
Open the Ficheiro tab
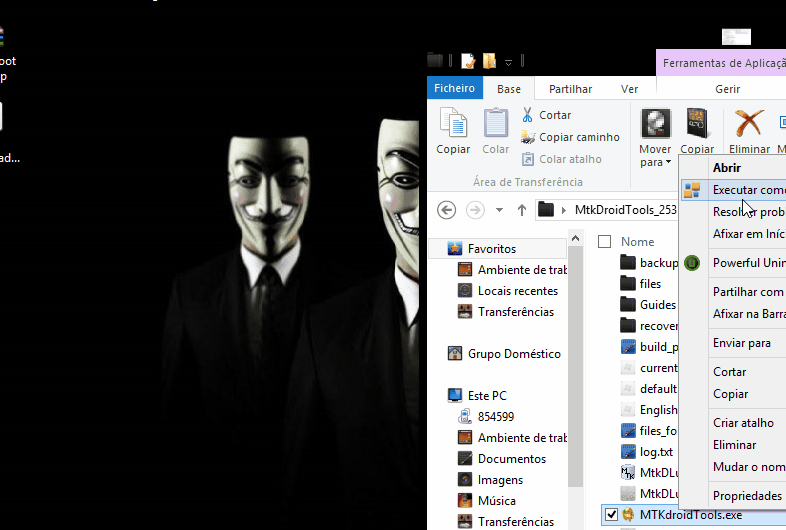tap(454, 89)
